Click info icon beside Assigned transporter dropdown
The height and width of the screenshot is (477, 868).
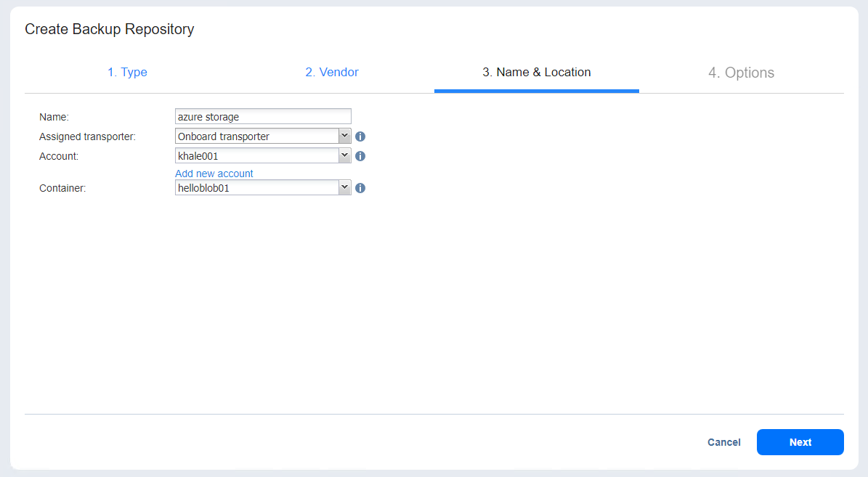click(360, 136)
